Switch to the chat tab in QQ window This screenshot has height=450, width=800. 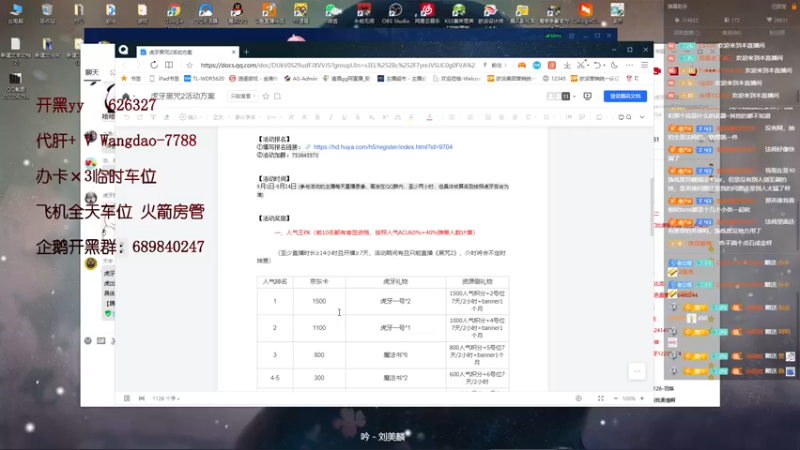(x=92, y=72)
